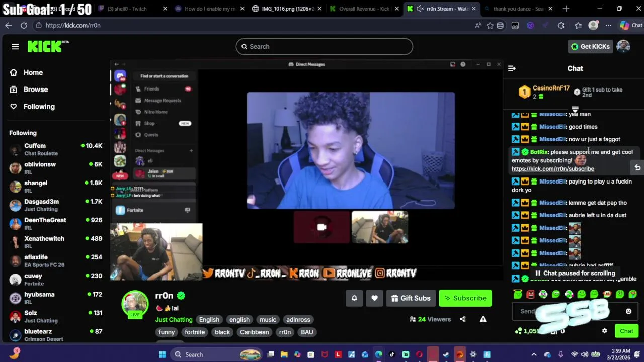Open the emoji picker in chat input

pyautogui.click(x=628, y=312)
